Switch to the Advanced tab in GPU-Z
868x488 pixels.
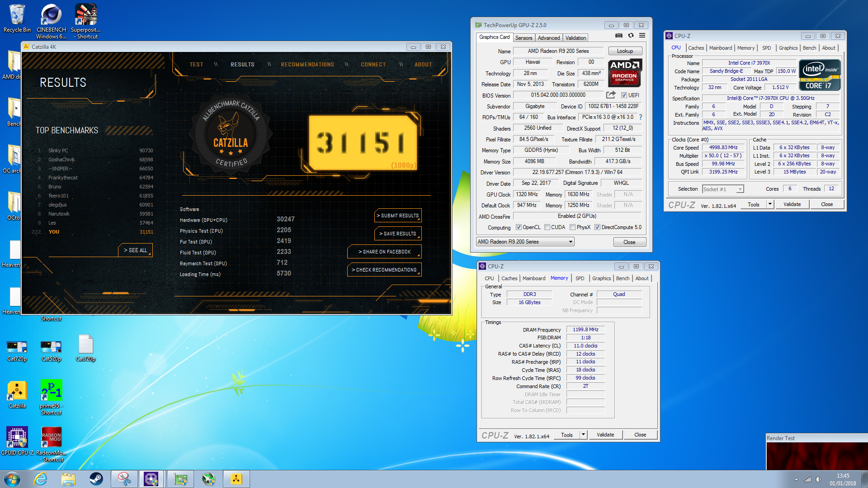pyautogui.click(x=549, y=38)
